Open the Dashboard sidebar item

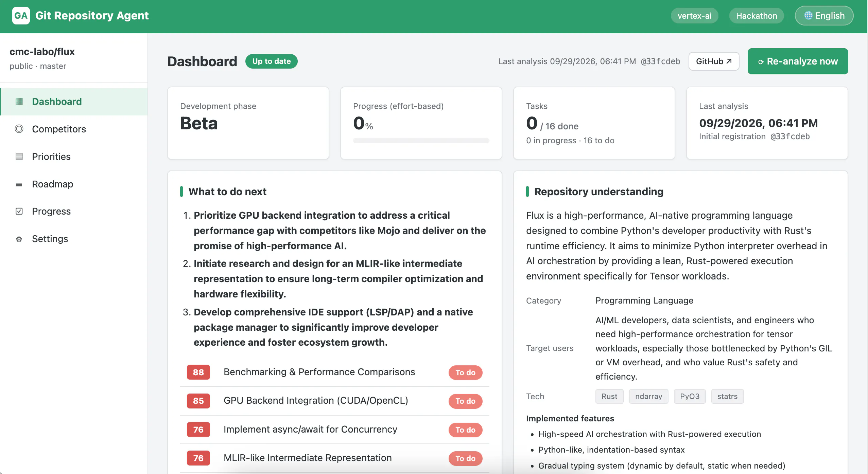[74, 102]
